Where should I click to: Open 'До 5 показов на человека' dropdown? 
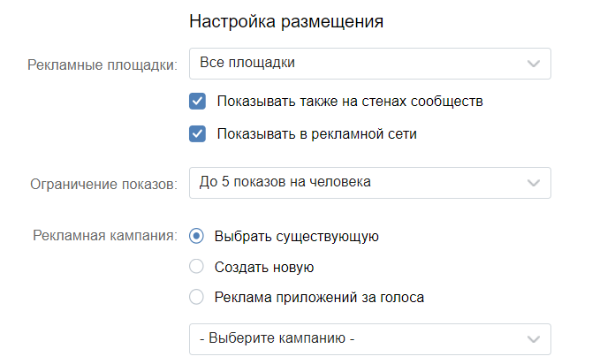point(370,183)
